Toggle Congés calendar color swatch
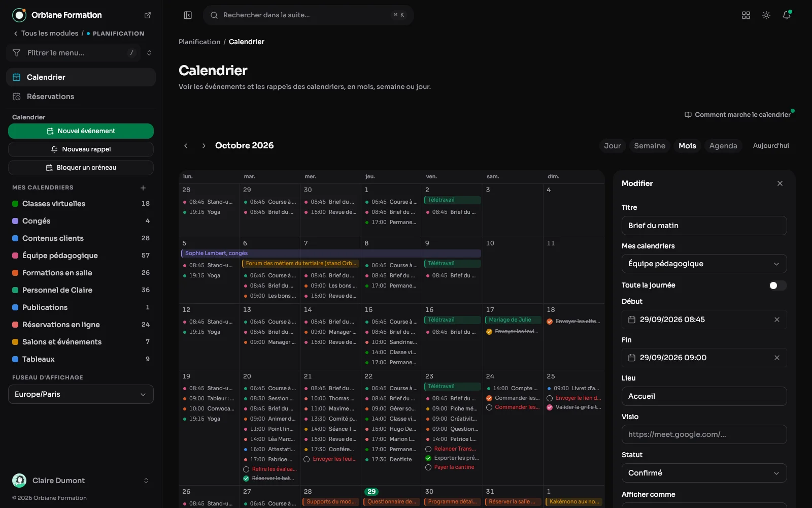Screen dimensions: 812x508 click(x=15, y=221)
